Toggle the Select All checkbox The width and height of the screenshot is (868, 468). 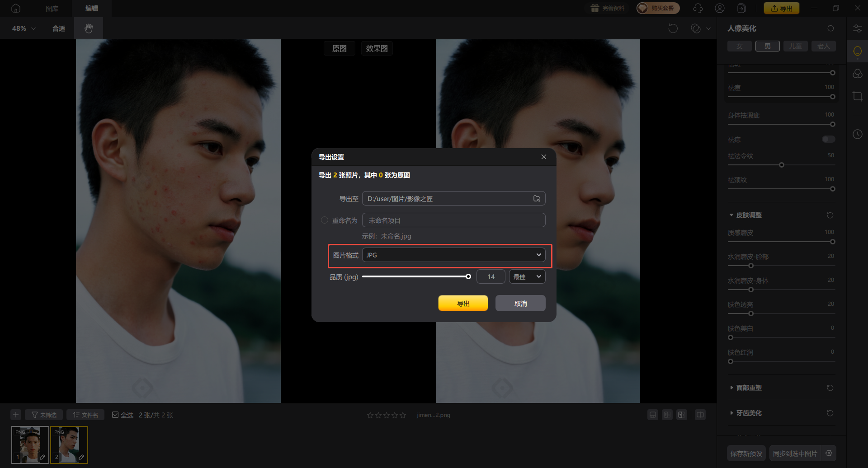[115, 415]
